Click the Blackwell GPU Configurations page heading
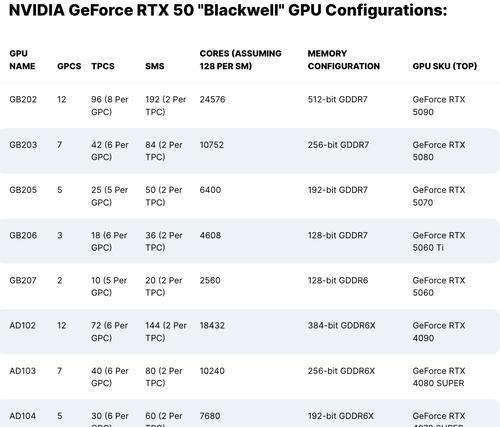The height and width of the screenshot is (427, 500). [228, 10]
